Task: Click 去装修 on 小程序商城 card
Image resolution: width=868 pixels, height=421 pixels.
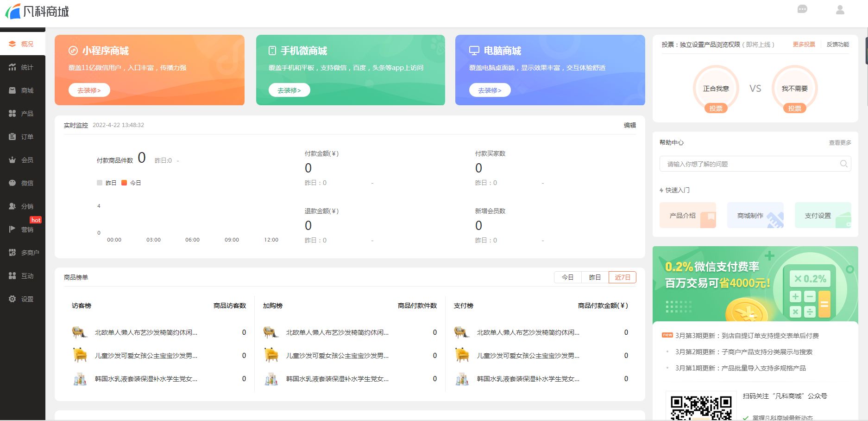Action: pos(89,90)
